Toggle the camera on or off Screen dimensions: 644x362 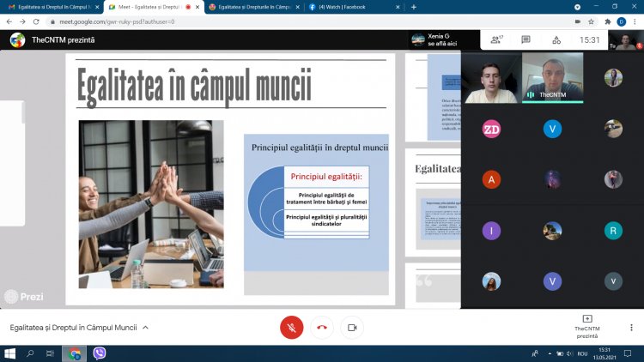[x=351, y=327]
